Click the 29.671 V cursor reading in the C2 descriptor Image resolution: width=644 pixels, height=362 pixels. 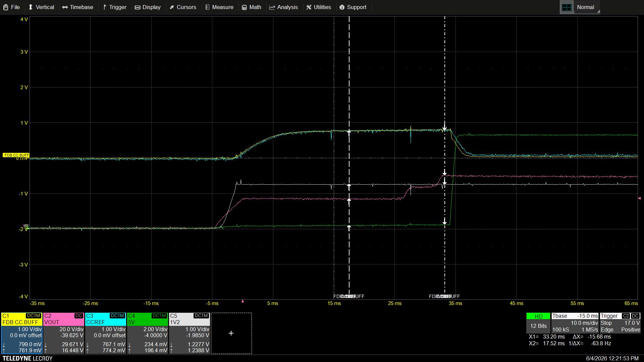pyautogui.click(x=73, y=345)
